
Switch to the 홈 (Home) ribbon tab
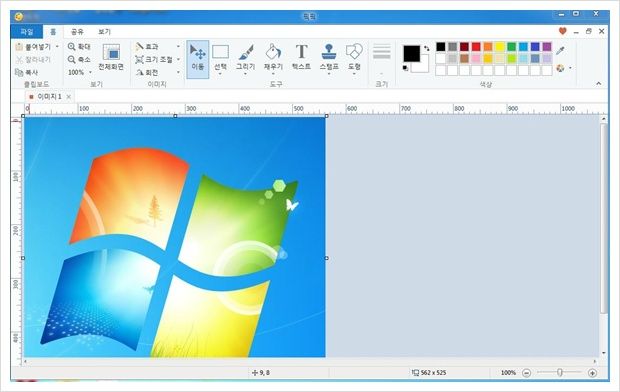pos(53,32)
